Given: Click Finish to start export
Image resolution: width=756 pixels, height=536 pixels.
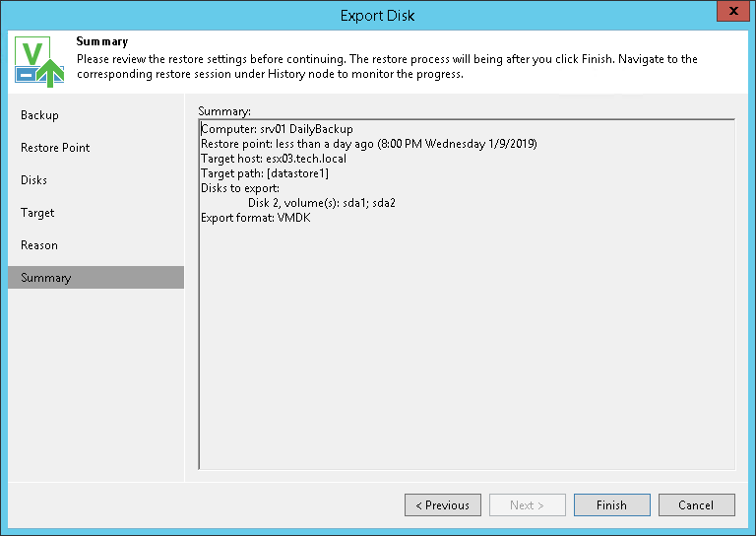Looking at the screenshot, I should coord(612,505).
